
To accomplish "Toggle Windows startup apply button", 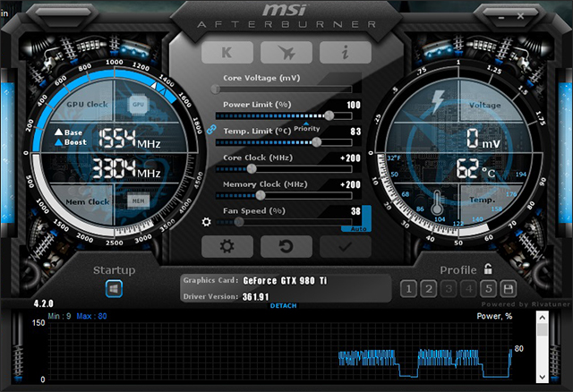I will pyautogui.click(x=114, y=288).
